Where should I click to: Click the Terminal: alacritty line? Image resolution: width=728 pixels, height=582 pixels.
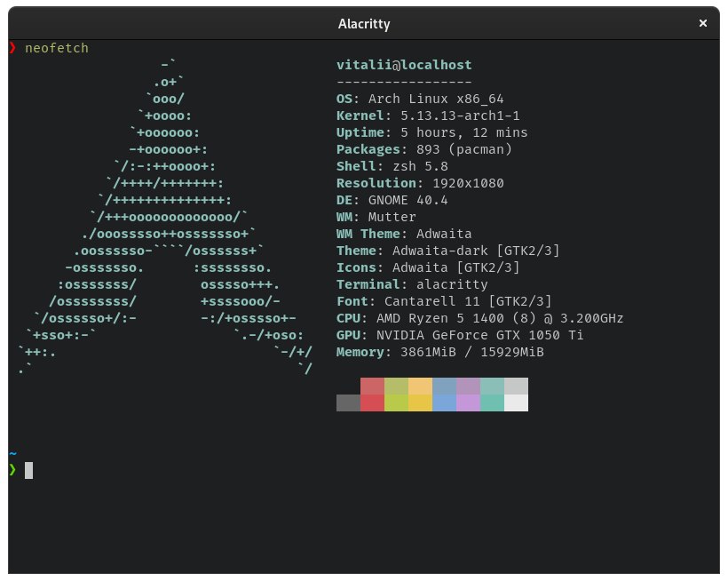pyautogui.click(x=412, y=284)
